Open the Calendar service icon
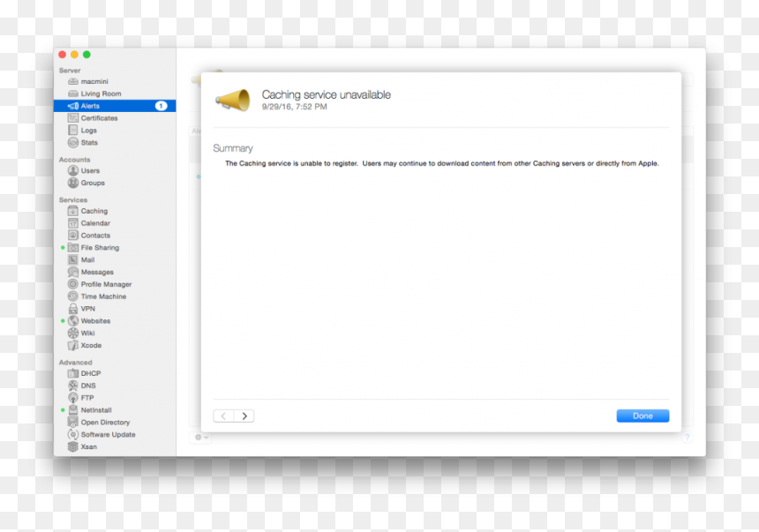Viewport: 759px width, 532px height. [73, 223]
